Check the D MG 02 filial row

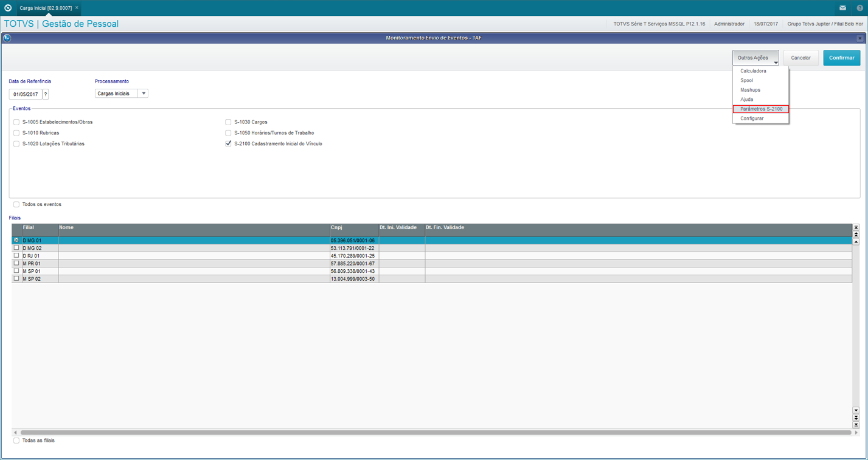pos(16,248)
